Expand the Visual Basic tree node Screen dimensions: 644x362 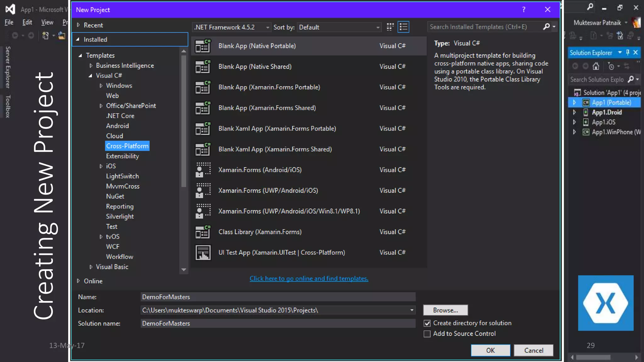click(x=91, y=267)
